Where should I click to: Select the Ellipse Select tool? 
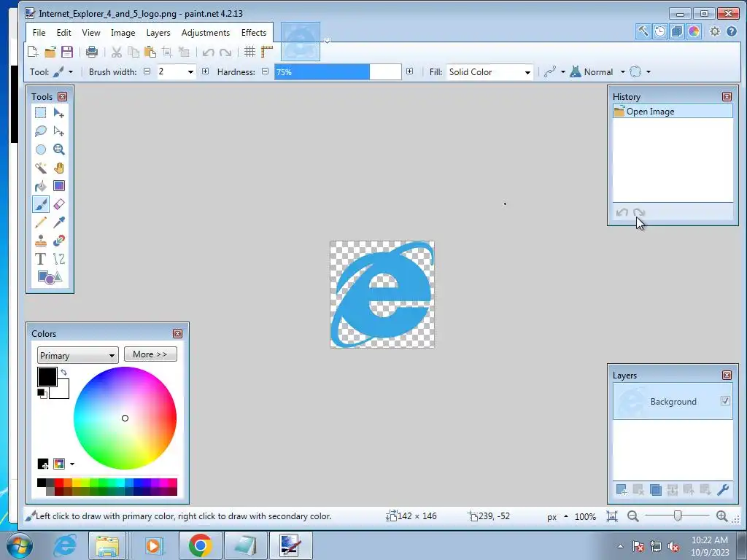(x=41, y=149)
